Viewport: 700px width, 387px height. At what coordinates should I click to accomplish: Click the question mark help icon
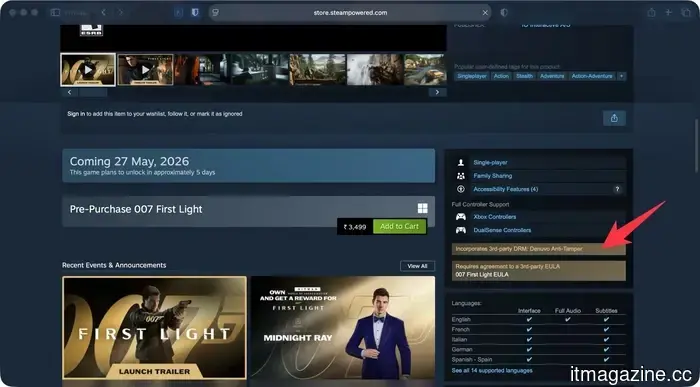tap(617, 189)
